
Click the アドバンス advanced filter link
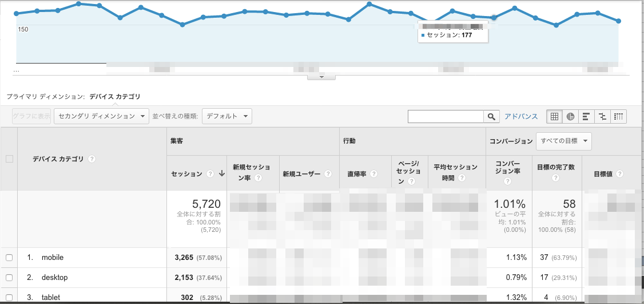(x=520, y=116)
